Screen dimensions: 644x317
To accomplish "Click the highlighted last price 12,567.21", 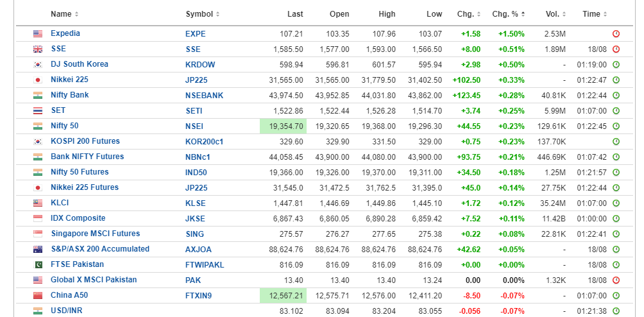I will pos(284,296).
